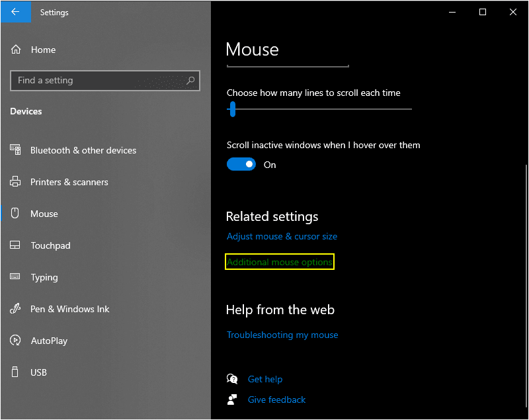This screenshot has width=529, height=420.
Task: Open Typing settings
Action: 44,277
